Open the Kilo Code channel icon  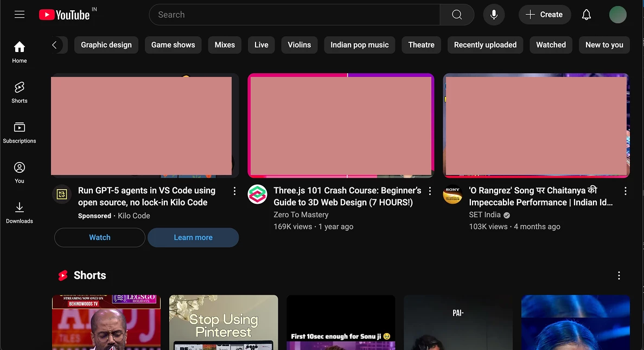62,195
